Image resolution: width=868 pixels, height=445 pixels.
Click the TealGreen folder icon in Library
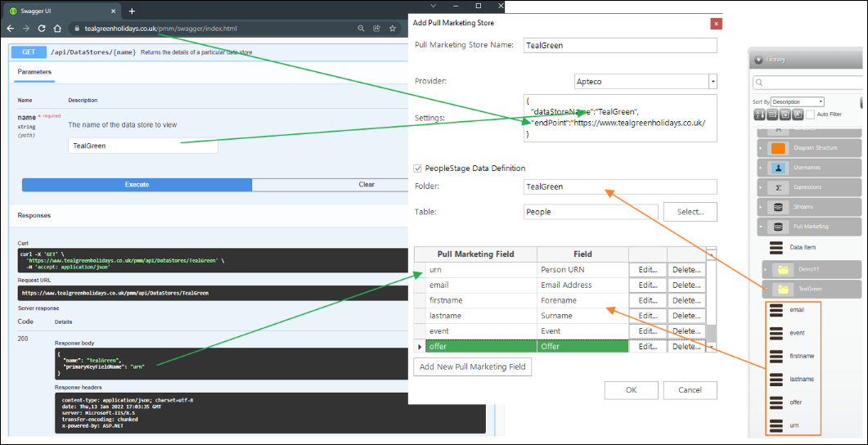point(783,289)
